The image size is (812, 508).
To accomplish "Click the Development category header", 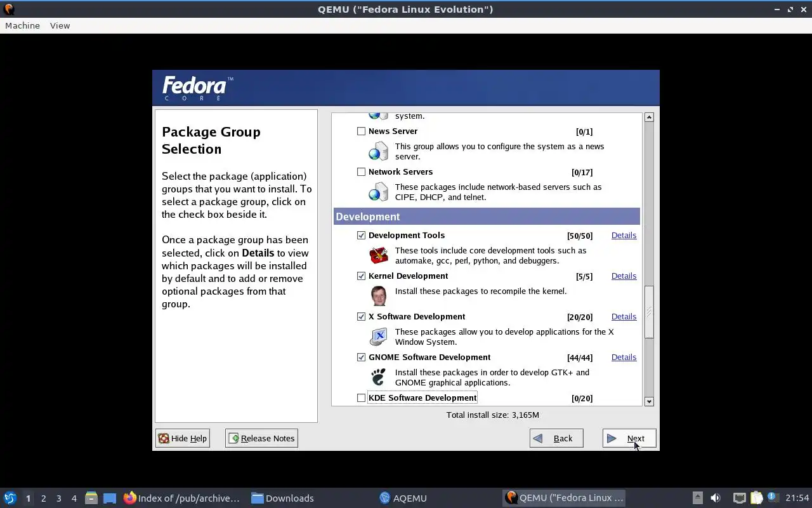I will [487, 217].
